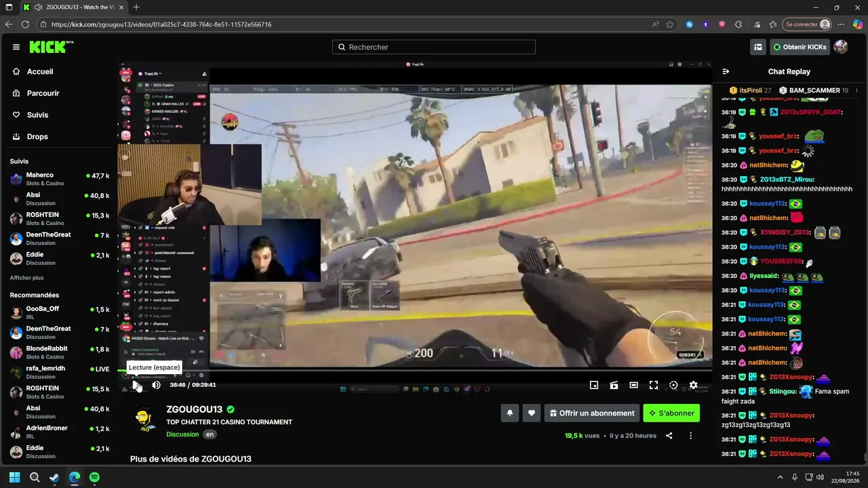Seek on the video progress bar

[x=415, y=370]
